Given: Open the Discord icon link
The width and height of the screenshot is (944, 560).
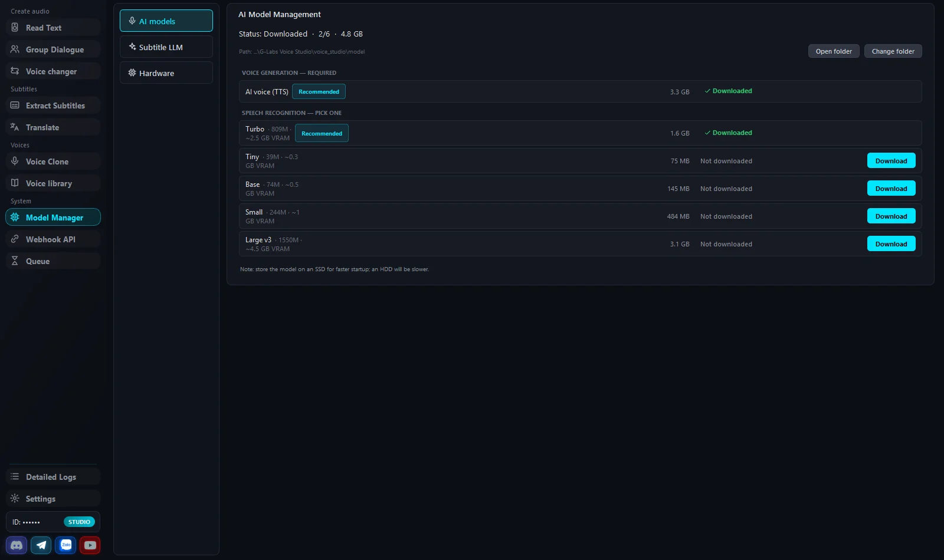Looking at the screenshot, I should point(17,545).
